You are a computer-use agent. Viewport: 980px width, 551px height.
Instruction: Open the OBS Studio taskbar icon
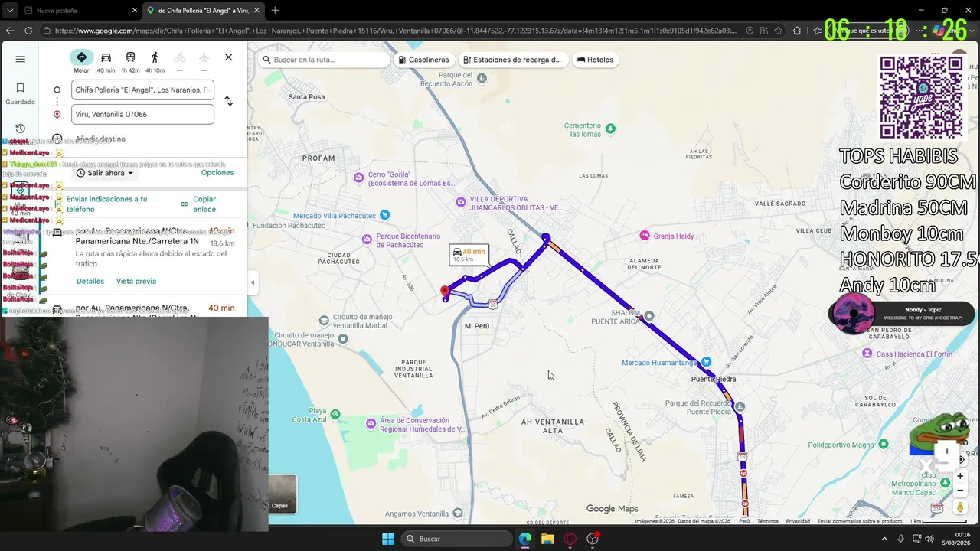592,539
